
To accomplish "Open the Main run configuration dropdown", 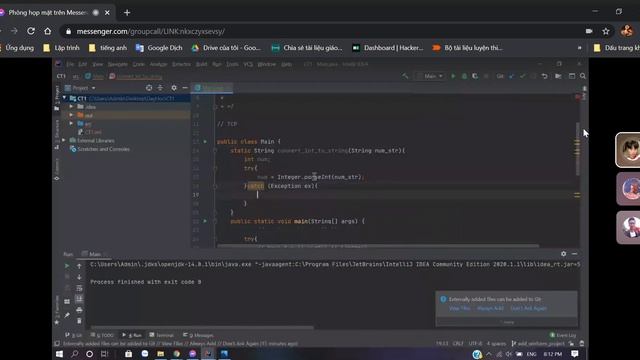I will 430,76.
